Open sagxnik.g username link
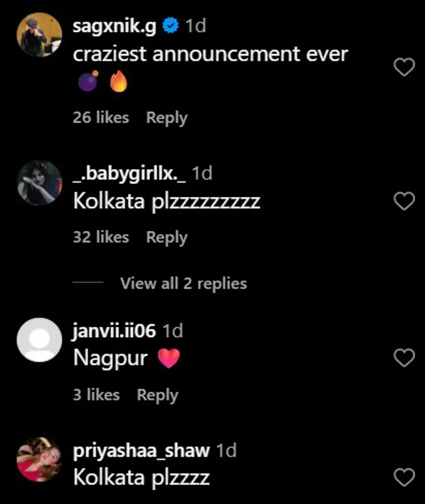This screenshot has width=425, height=504. (x=114, y=27)
